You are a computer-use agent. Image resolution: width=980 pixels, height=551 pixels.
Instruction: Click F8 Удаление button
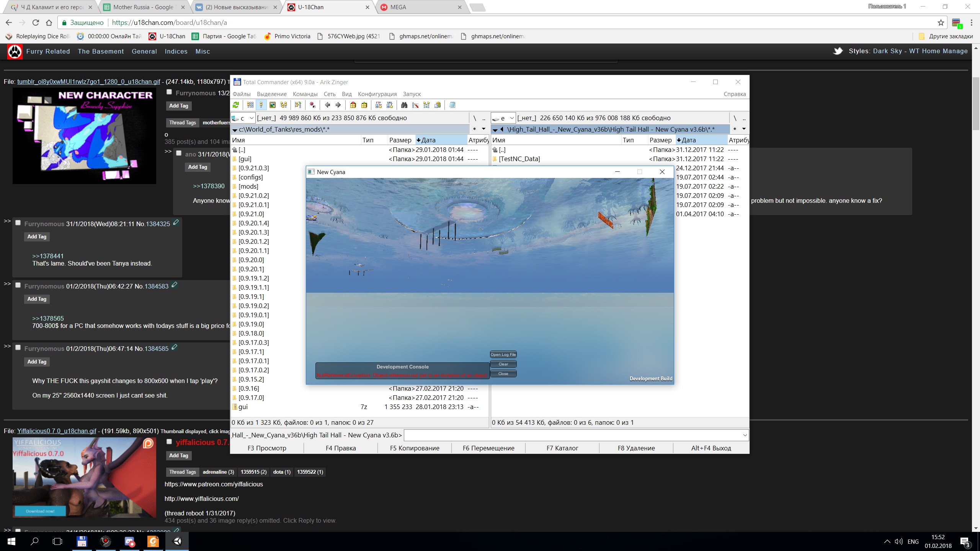coord(636,448)
